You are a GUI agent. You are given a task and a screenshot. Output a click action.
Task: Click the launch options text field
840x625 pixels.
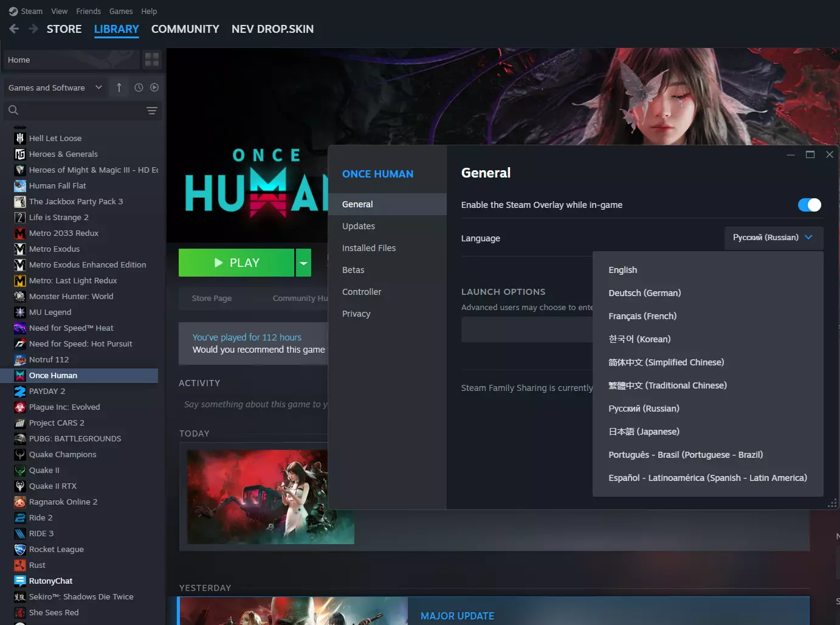(x=527, y=330)
